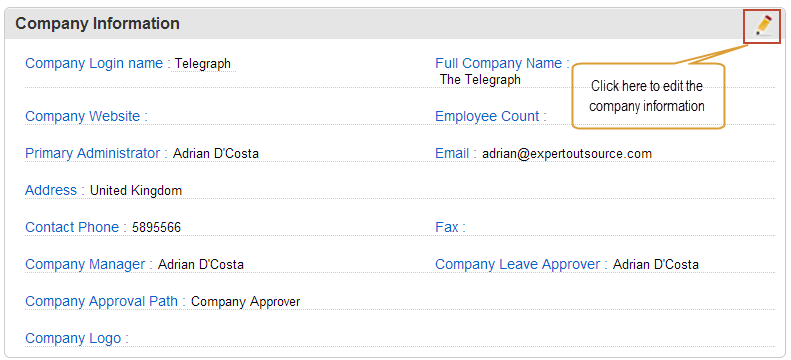This screenshot has width=791, height=360.
Task: Select Adrian D'Costa beside Company Leave Approver
Action: coord(656,264)
